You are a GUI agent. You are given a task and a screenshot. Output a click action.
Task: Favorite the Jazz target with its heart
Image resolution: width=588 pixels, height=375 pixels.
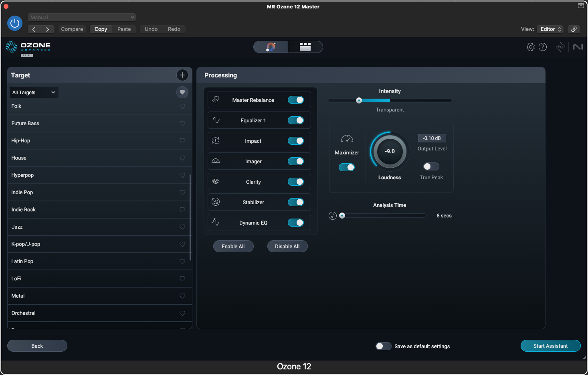pyautogui.click(x=182, y=227)
